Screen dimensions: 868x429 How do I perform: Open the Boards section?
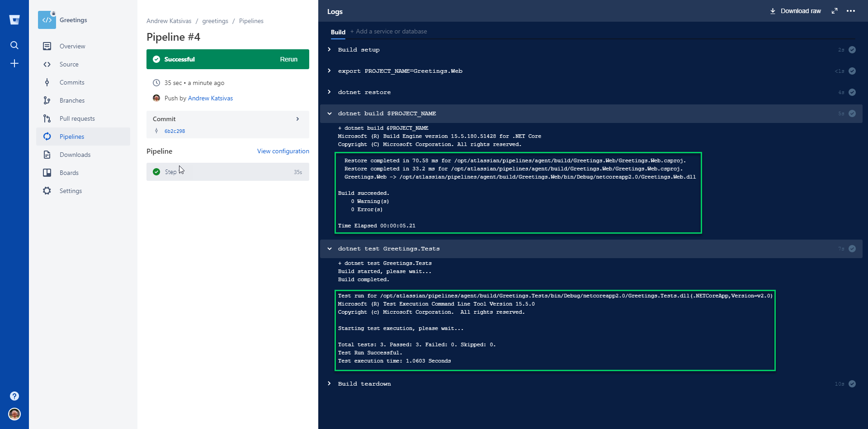coord(69,173)
